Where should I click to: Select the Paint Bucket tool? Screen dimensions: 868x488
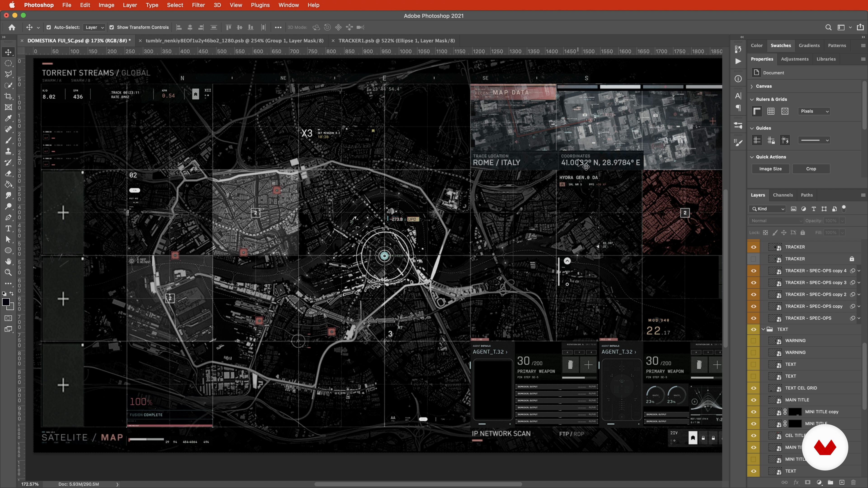(8, 185)
